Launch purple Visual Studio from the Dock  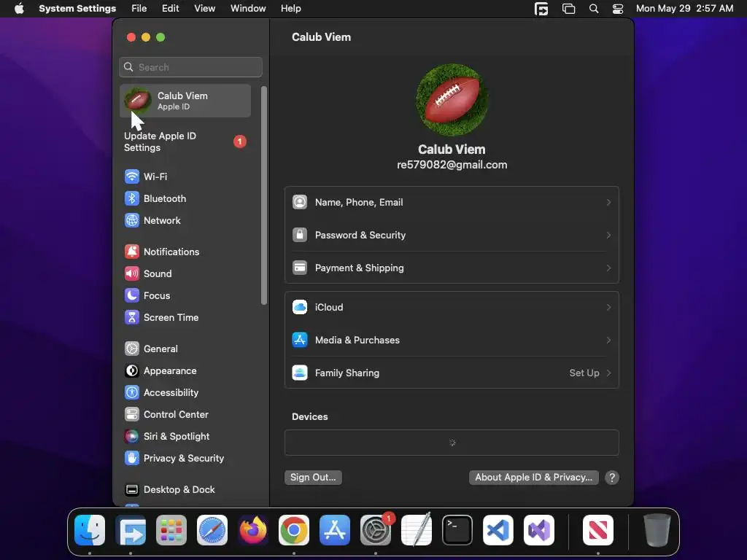tap(539, 530)
